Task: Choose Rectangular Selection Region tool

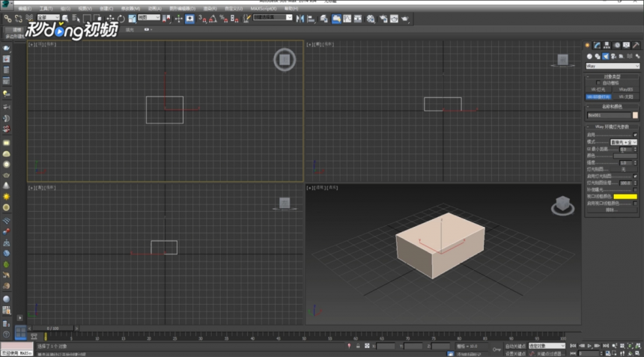Action: click(x=87, y=18)
